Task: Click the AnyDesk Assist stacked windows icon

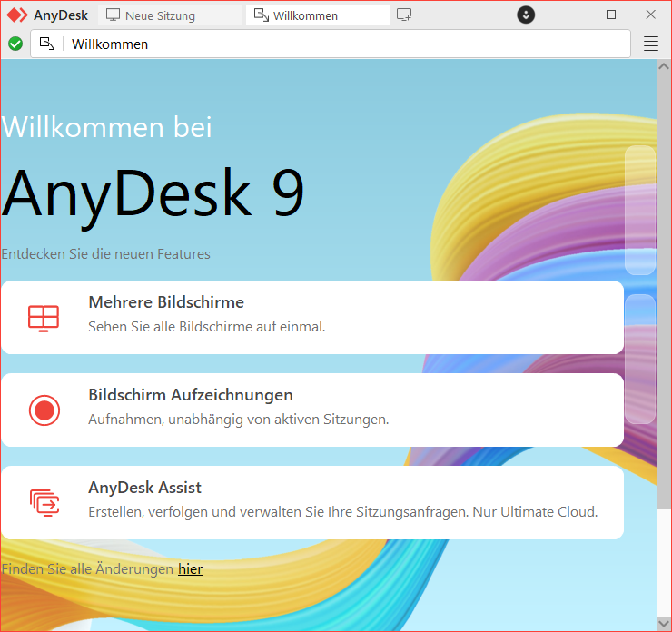Action: (x=44, y=502)
